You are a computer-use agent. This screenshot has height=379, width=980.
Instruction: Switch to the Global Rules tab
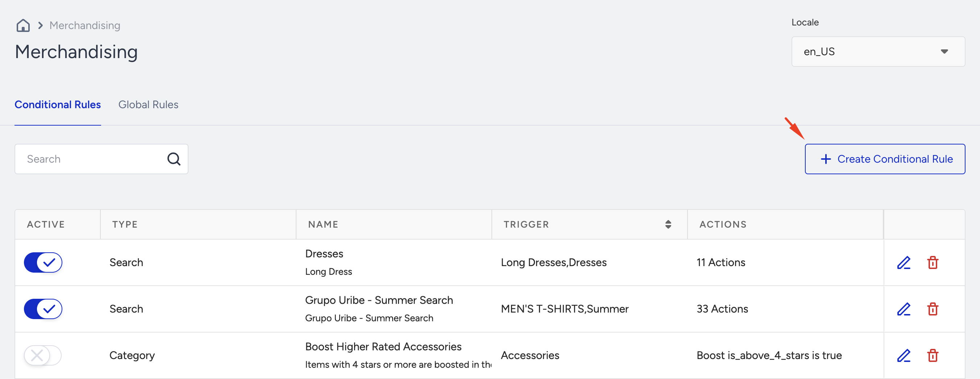click(148, 104)
